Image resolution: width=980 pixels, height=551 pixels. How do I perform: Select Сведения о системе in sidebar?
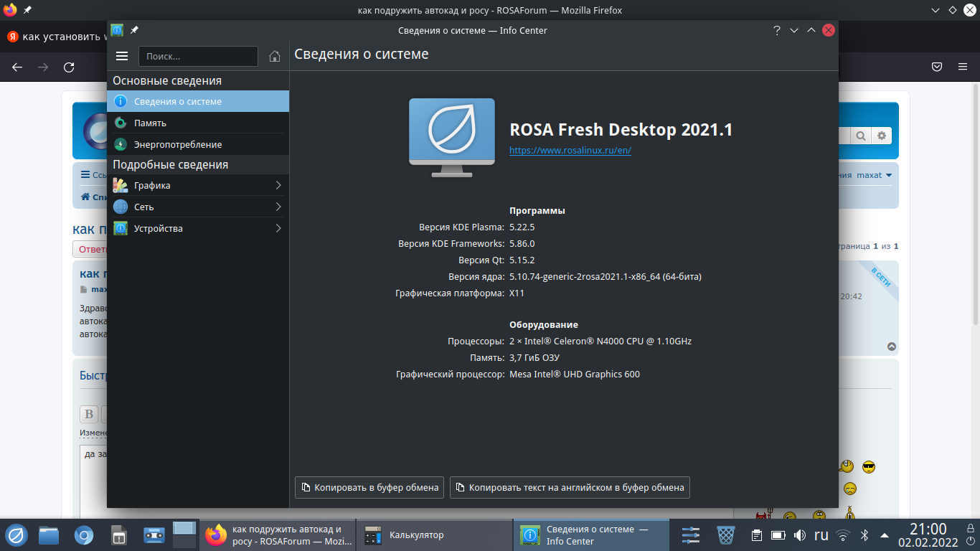198,101
